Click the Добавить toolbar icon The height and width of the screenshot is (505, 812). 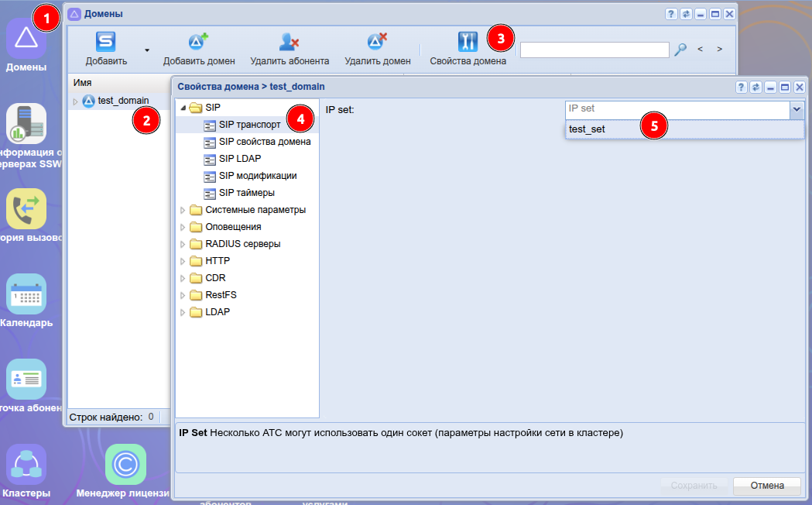105,41
